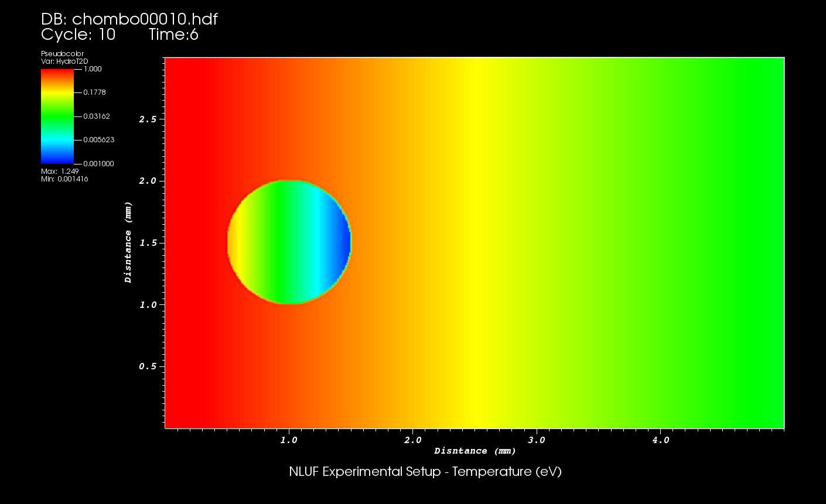826x504 pixels.
Task: Click the legend value 1.000
Action: [x=93, y=69]
